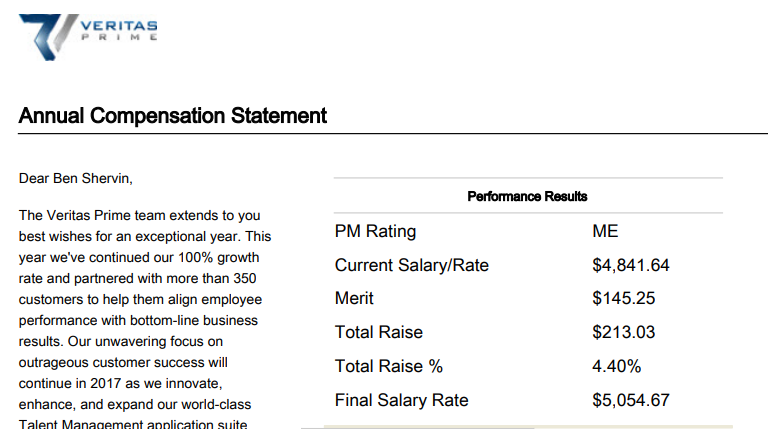Click the 'Talent Management application suite' line
The image size is (768, 429).
[x=133, y=424]
